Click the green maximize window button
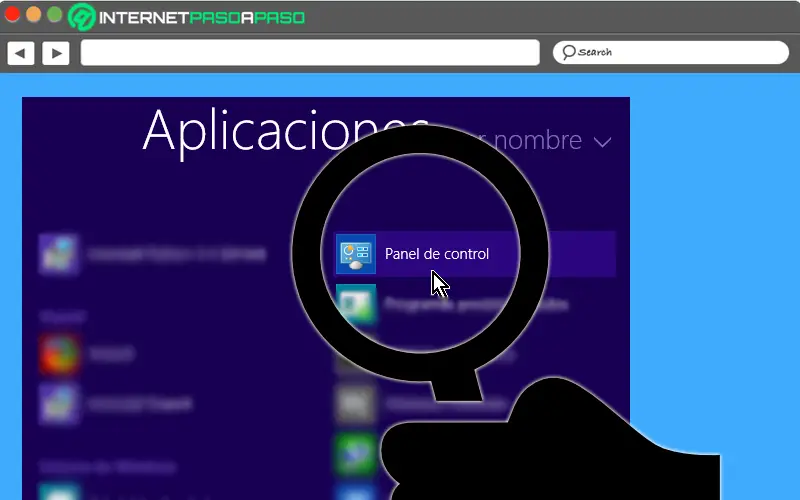This screenshot has width=800, height=500. click(55, 14)
